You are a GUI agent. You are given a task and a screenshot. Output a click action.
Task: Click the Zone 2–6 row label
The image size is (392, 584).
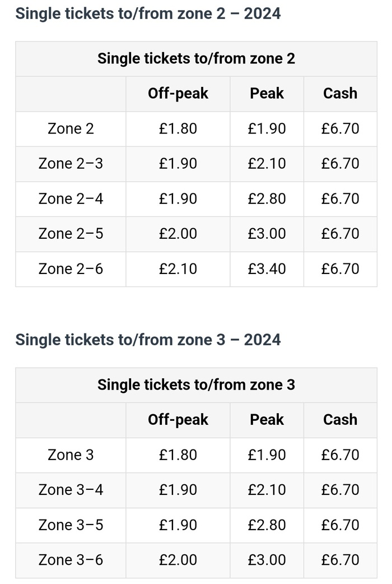71,269
